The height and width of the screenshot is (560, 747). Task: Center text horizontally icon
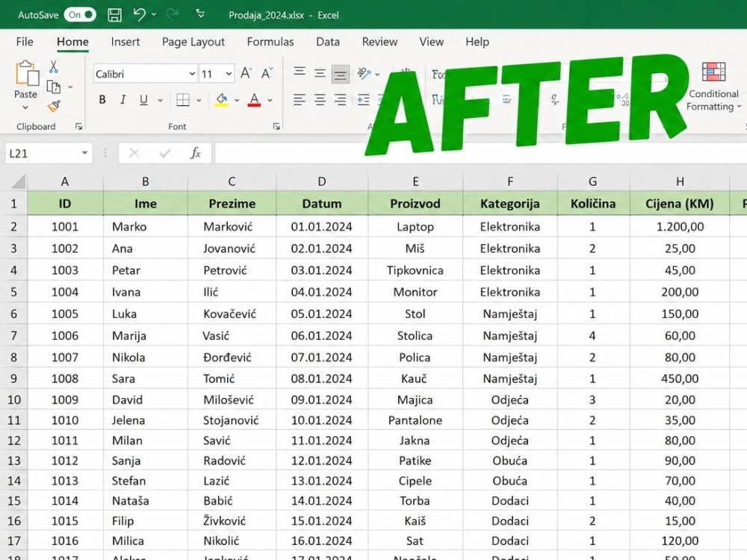coord(320,99)
